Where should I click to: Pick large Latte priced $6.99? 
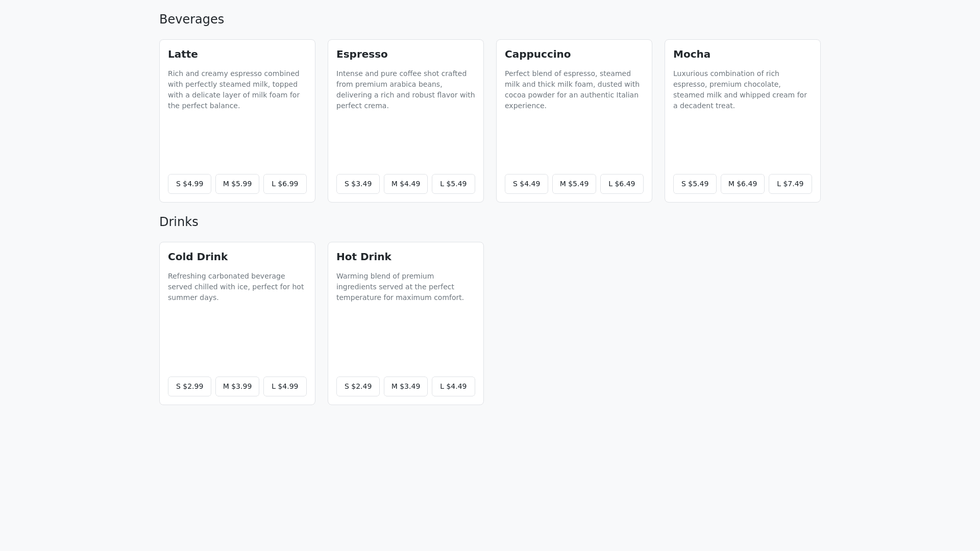click(285, 184)
